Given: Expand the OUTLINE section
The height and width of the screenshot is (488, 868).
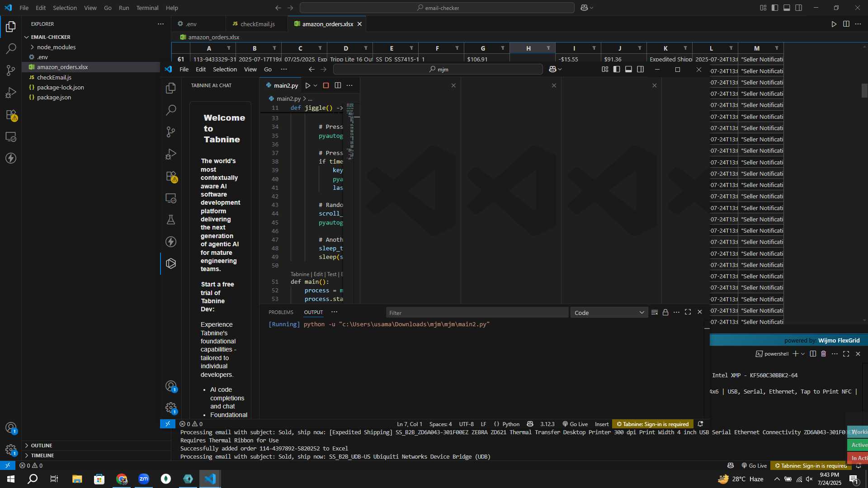Looking at the screenshot, I should tap(41, 446).
